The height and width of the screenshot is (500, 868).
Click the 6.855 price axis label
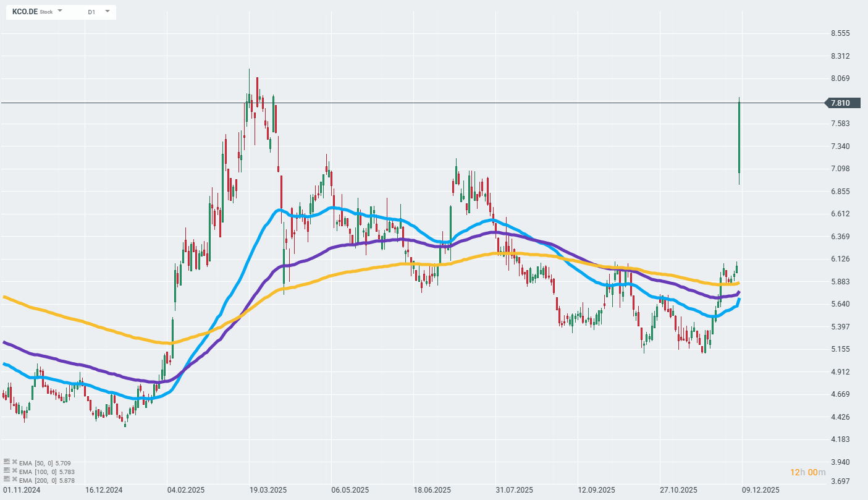pos(841,192)
